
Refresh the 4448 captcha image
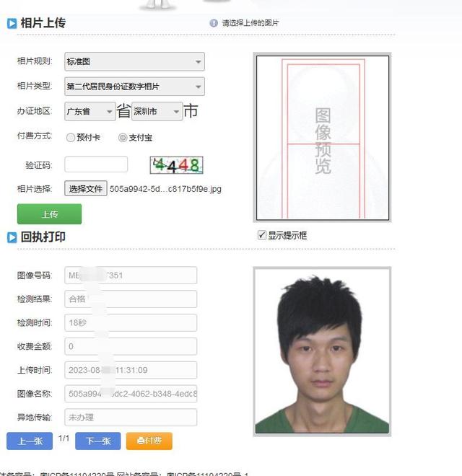pyautogui.click(x=176, y=165)
